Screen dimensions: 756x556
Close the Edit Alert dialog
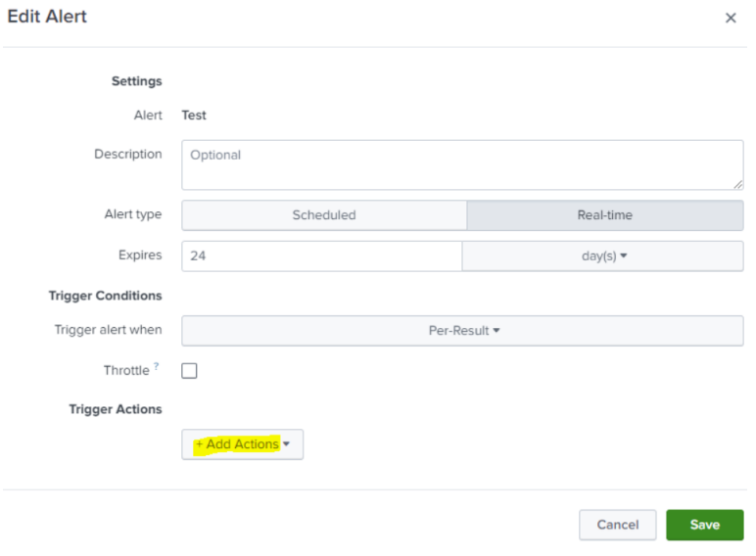click(x=731, y=19)
